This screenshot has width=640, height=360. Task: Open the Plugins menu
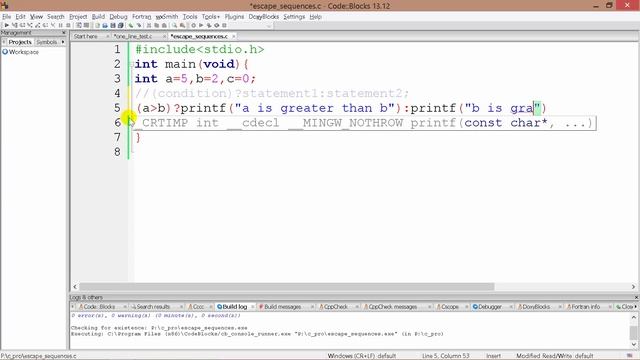pyautogui.click(x=234, y=17)
